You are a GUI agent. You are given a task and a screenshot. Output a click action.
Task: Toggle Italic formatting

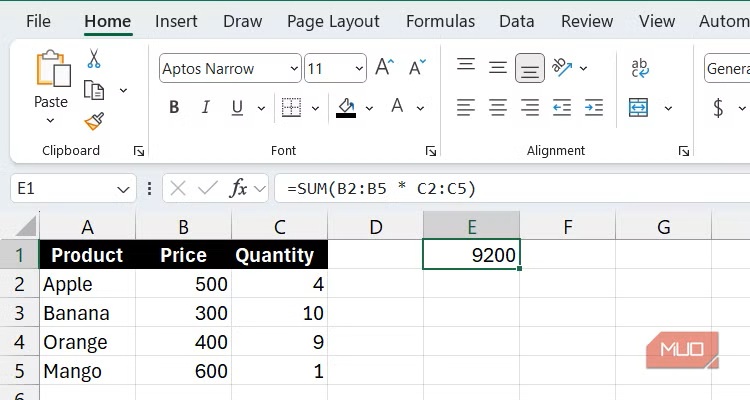click(205, 107)
